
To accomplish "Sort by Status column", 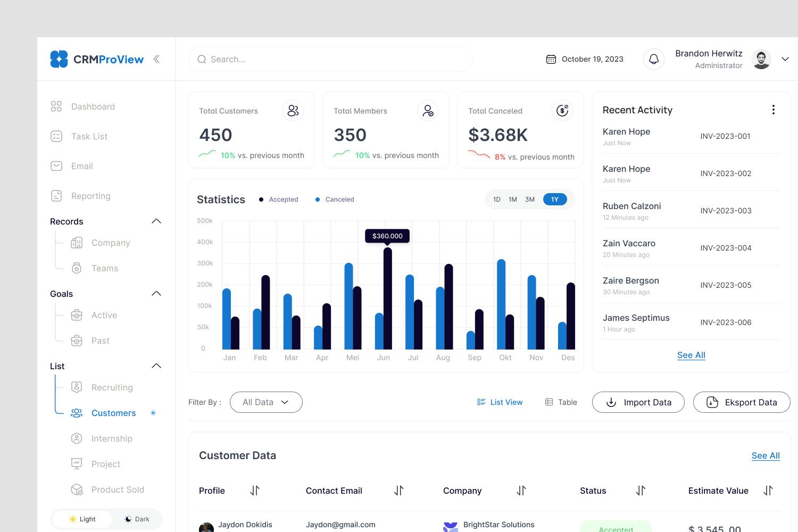I will (641, 491).
